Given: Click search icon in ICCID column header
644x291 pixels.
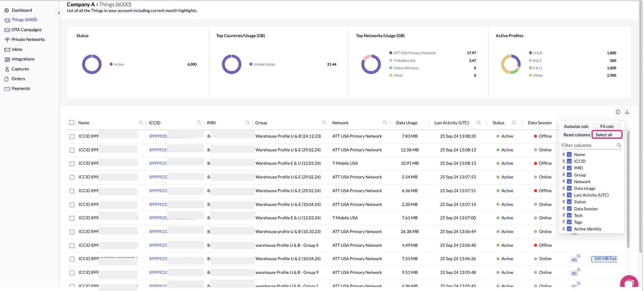Looking at the screenshot, I should click(x=199, y=123).
